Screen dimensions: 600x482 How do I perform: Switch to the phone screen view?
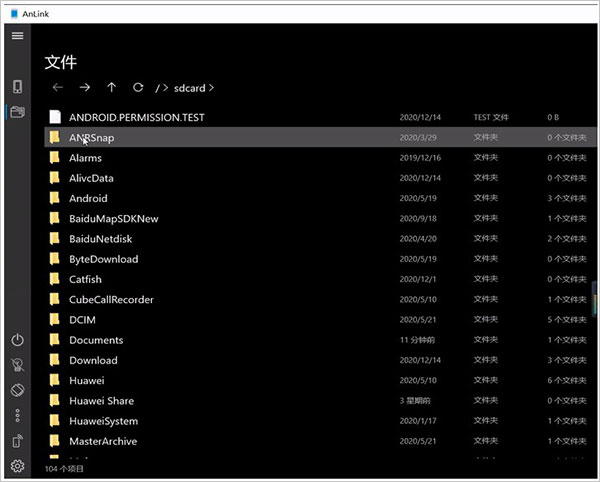pos(17,86)
